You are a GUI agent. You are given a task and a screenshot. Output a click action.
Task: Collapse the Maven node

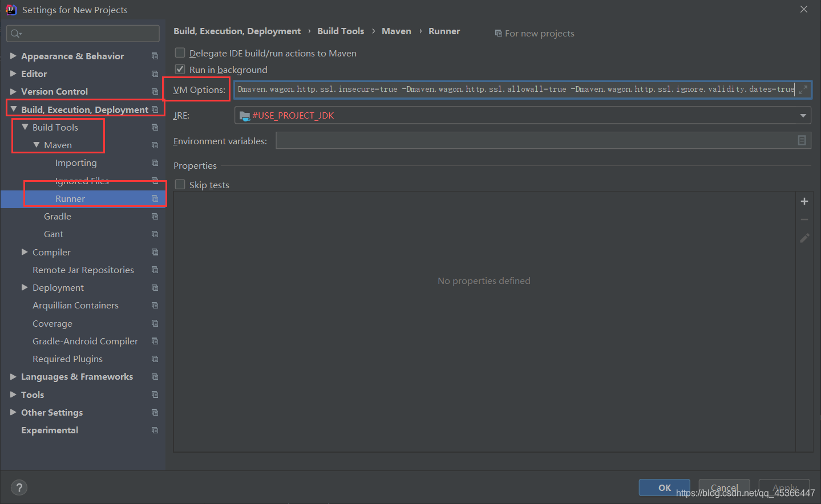36,145
